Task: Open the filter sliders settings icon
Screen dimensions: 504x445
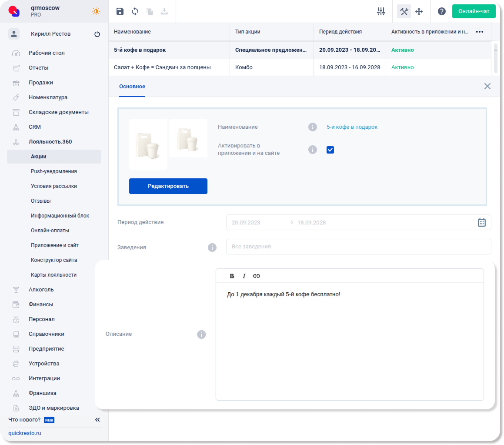Action: click(381, 12)
